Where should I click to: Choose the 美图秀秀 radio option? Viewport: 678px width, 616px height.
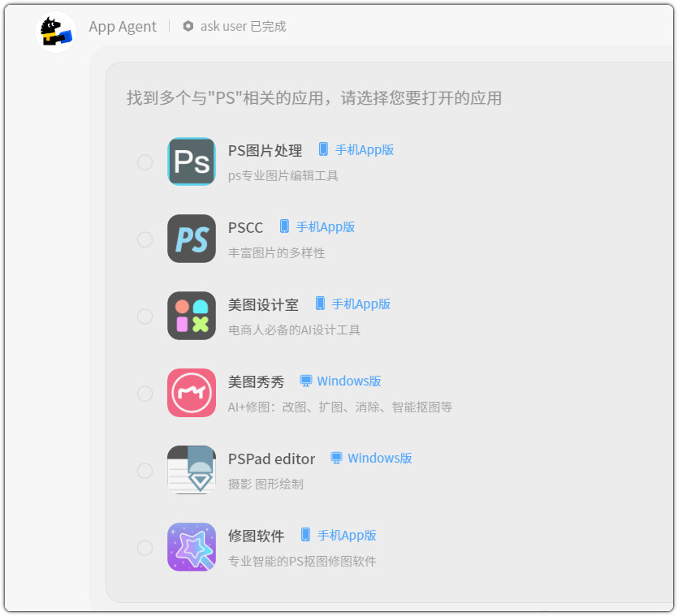pos(145,394)
